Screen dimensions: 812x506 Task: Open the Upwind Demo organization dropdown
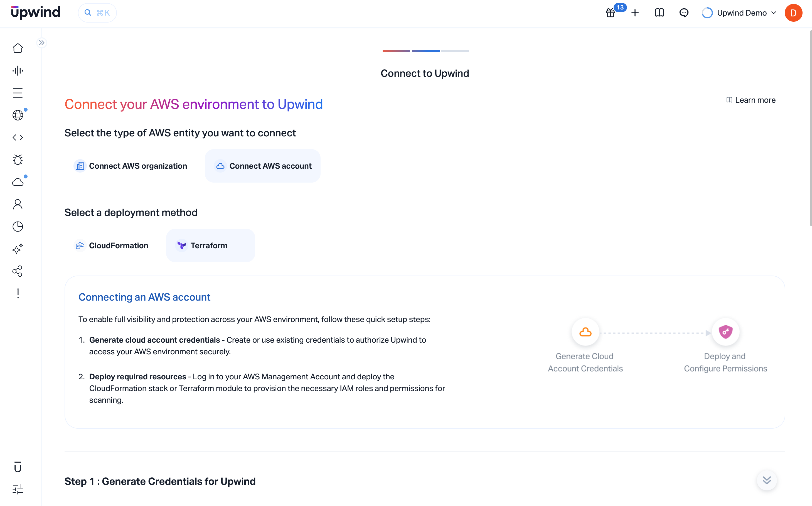[x=739, y=13]
